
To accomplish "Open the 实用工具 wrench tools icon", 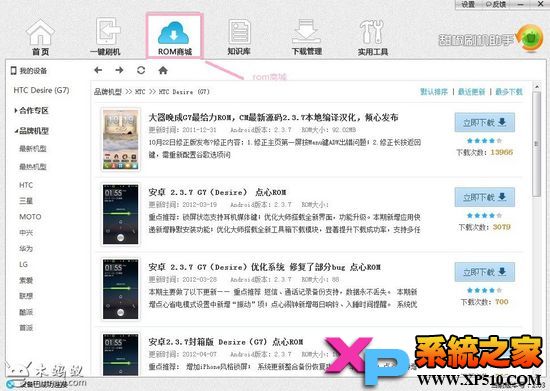I will tap(373, 38).
